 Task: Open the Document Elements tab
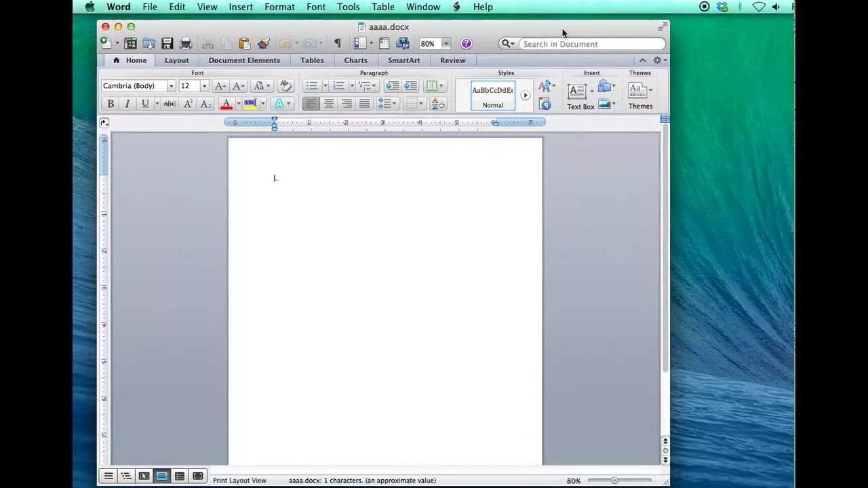pos(244,60)
